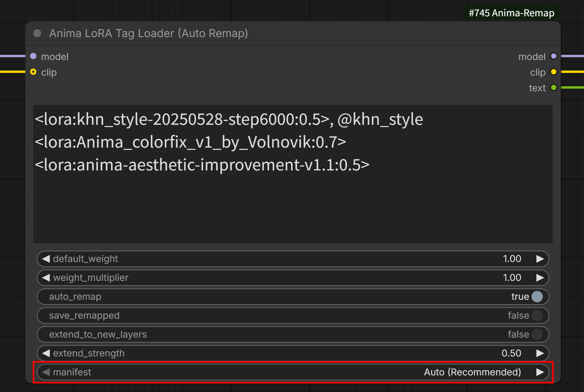The height and width of the screenshot is (392, 584).
Task: Click the extend_strength value 0.50
Action: pos(511,353)
